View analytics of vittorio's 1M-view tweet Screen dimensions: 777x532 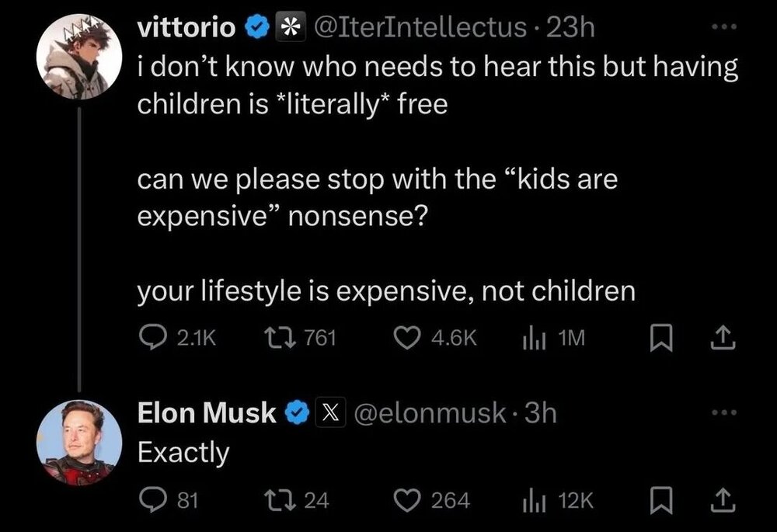point(529,338)
